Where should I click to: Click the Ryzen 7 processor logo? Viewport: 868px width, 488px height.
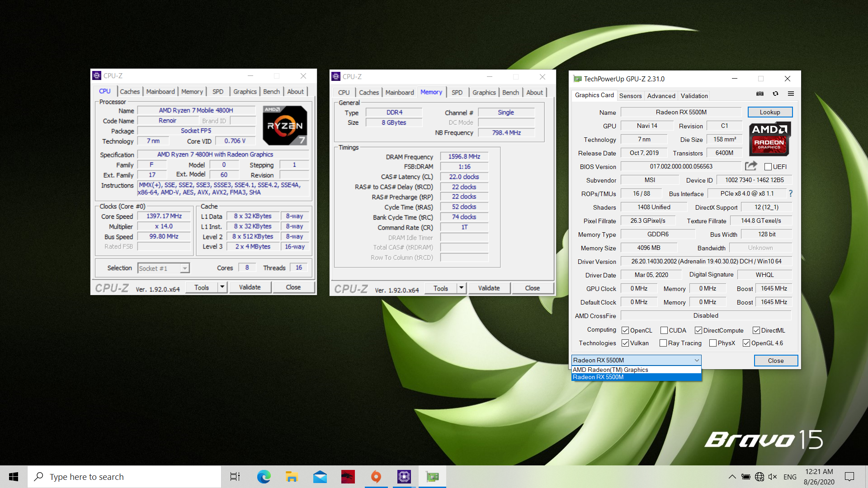(285, 125)
